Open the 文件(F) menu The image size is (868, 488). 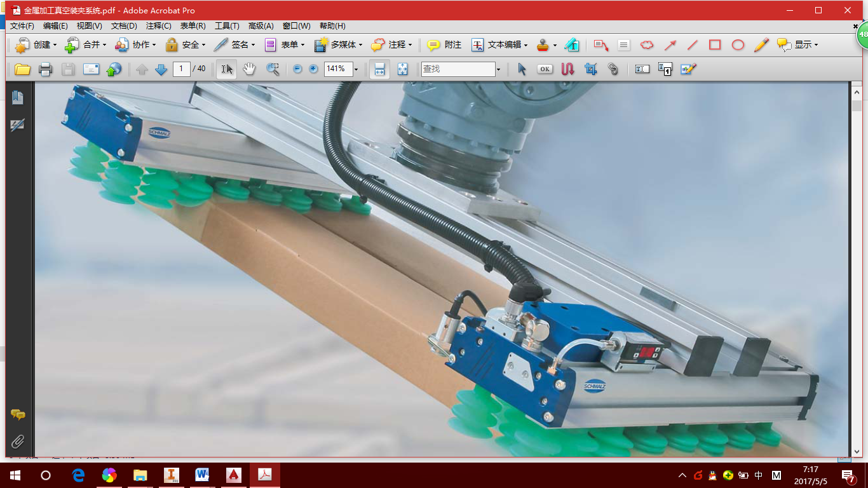pos(22,26)
